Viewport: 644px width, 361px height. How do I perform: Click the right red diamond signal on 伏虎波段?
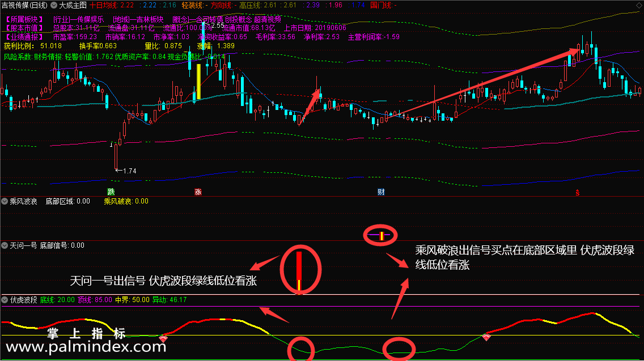click(486, 337)
